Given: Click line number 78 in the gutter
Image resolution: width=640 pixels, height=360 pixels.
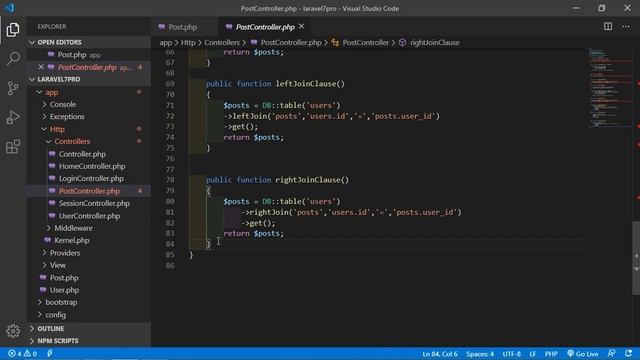Looking at the screenshot, I should click(x=170, y=180).
